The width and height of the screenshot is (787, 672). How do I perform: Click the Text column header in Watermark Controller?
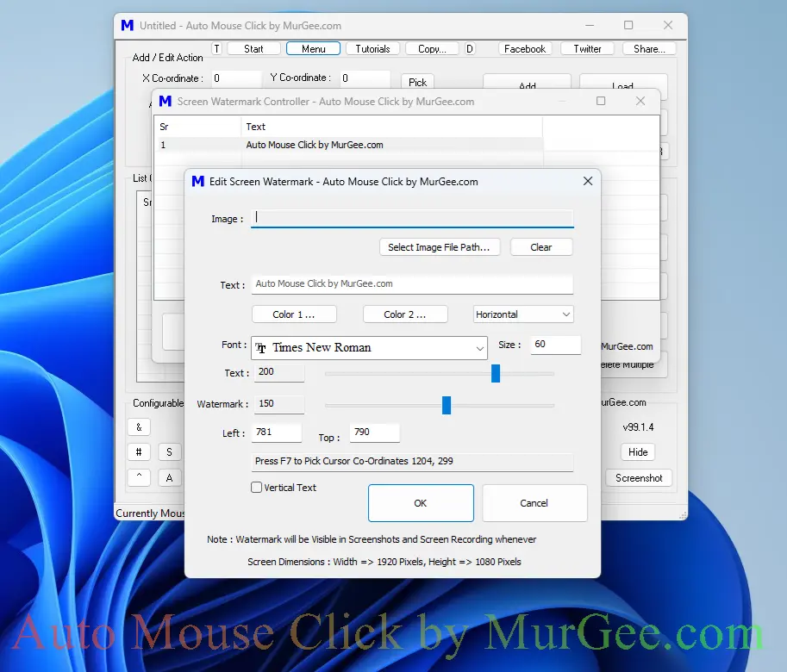(x=392, y=127)
